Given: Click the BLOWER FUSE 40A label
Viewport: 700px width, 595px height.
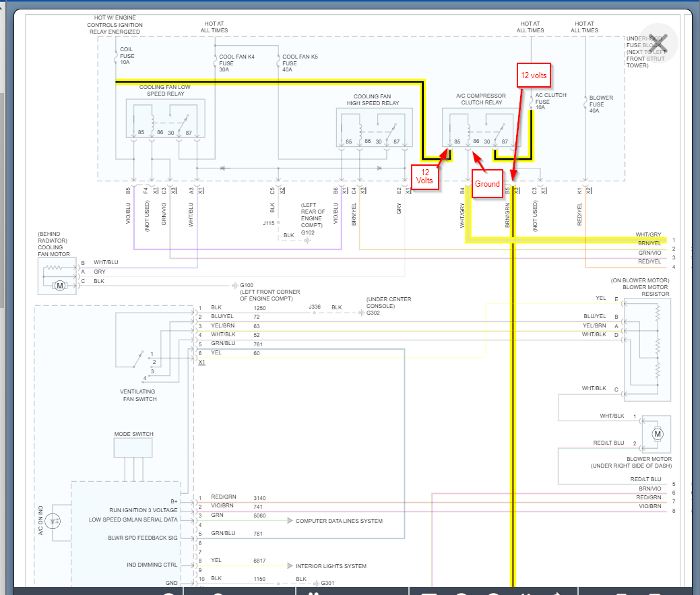Looking at the screenshot, I should tap(601, 103).
